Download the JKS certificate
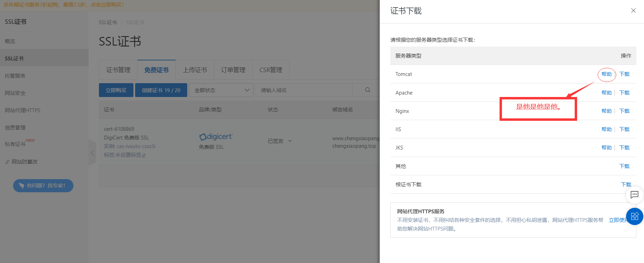The height and width of the screenshot is (263, 644). [x=624, y=148]
